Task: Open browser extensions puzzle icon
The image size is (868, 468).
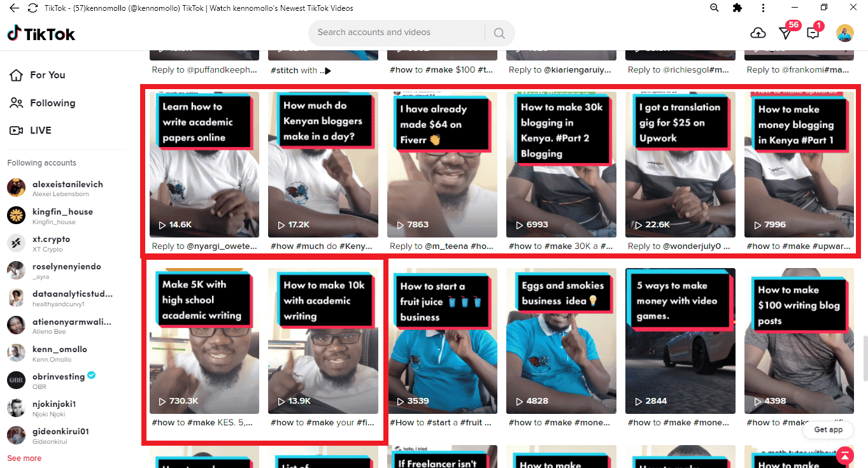Action: (x=737, y=8)
